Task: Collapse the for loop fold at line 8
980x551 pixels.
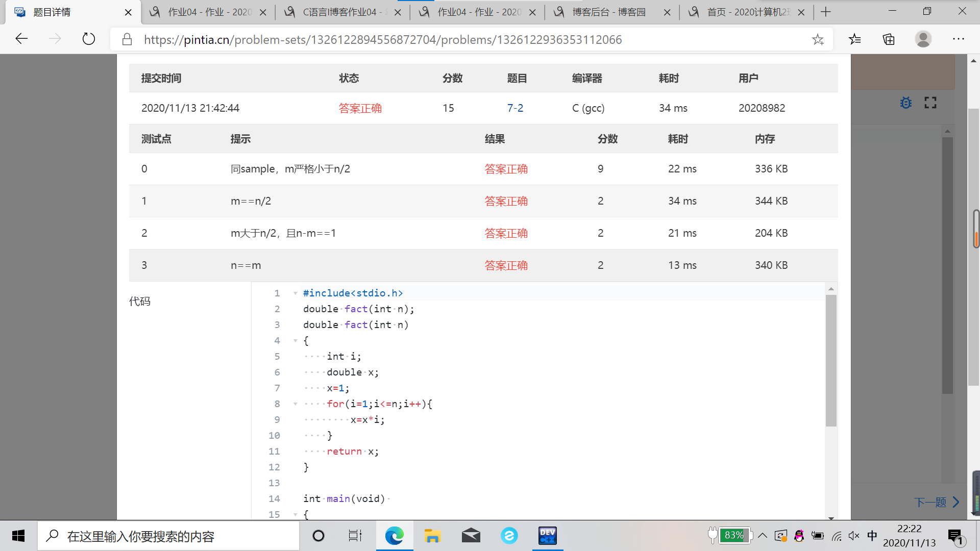Action: (295, 404)
